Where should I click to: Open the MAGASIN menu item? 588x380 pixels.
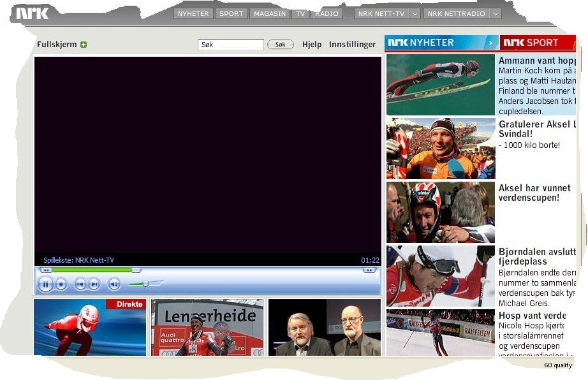click(x=270, y=13)
